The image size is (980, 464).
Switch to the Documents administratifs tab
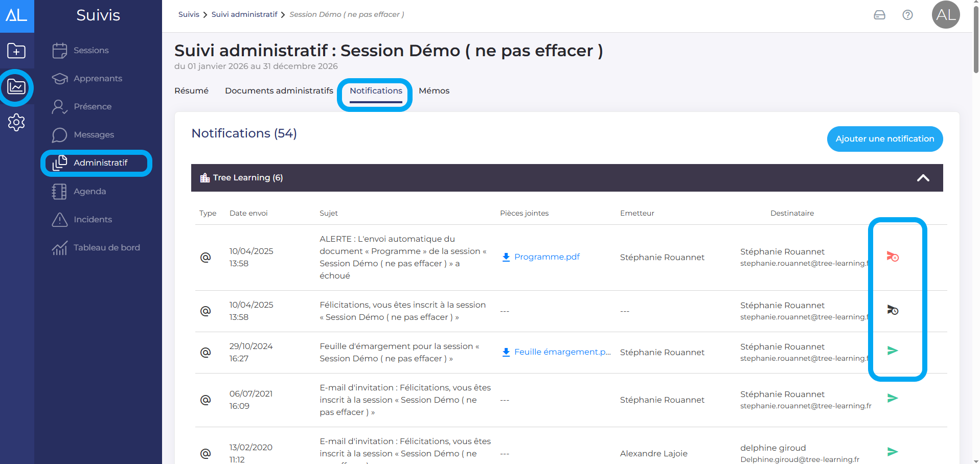click(279, 90)
